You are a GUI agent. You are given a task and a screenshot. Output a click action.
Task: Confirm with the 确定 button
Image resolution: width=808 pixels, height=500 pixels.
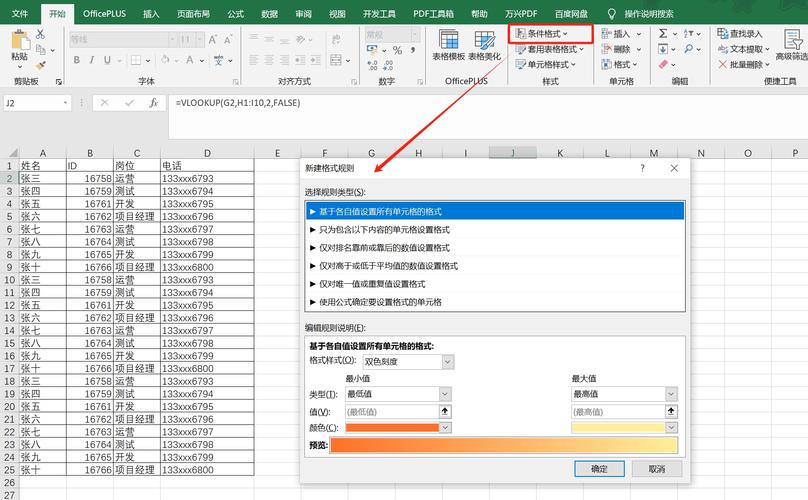(x=599, y=469)
